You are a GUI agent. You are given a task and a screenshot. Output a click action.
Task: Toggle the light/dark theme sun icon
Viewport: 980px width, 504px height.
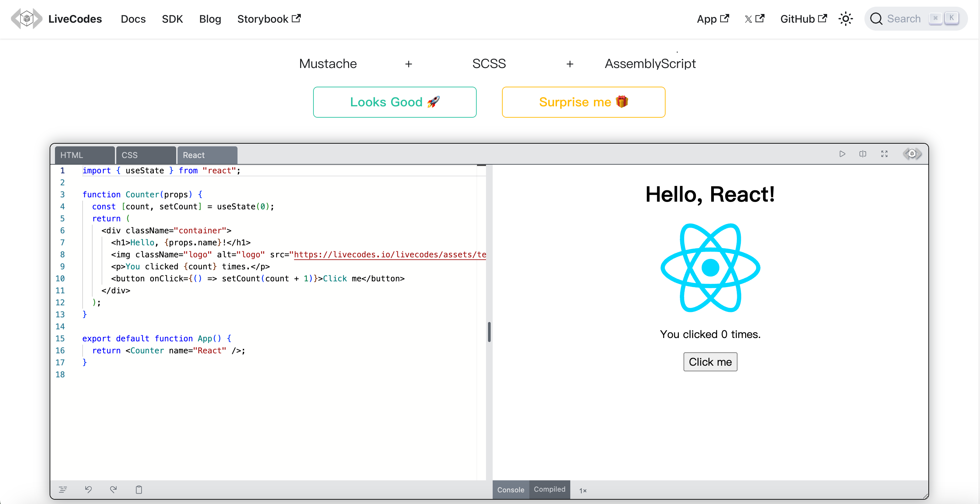pyautogui.click(x=845, y=19)
